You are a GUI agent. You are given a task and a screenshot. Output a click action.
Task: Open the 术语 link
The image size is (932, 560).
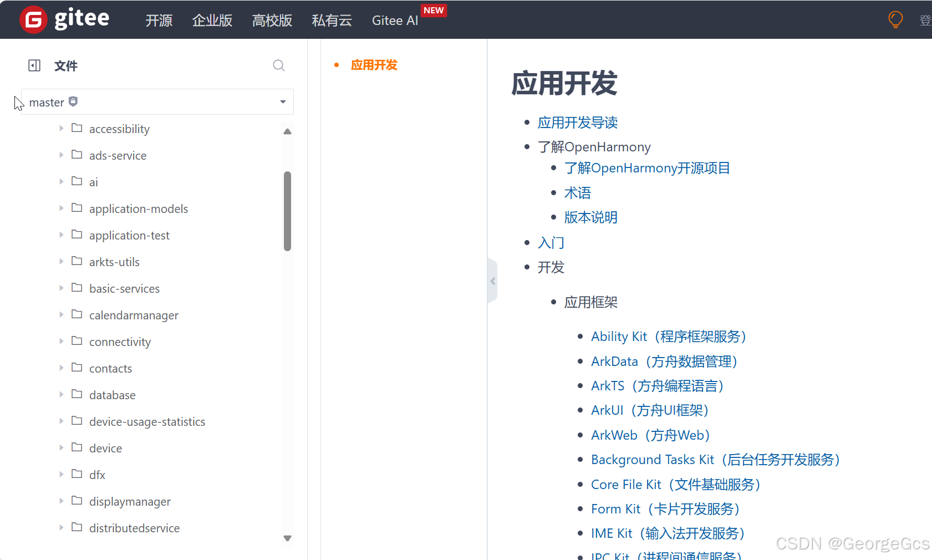coord(578,193)
